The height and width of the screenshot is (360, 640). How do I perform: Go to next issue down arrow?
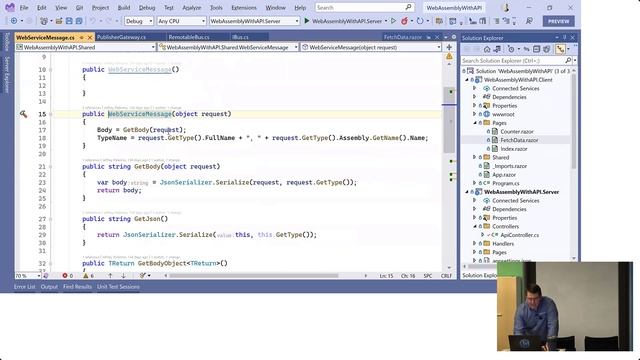pos(123,276)
